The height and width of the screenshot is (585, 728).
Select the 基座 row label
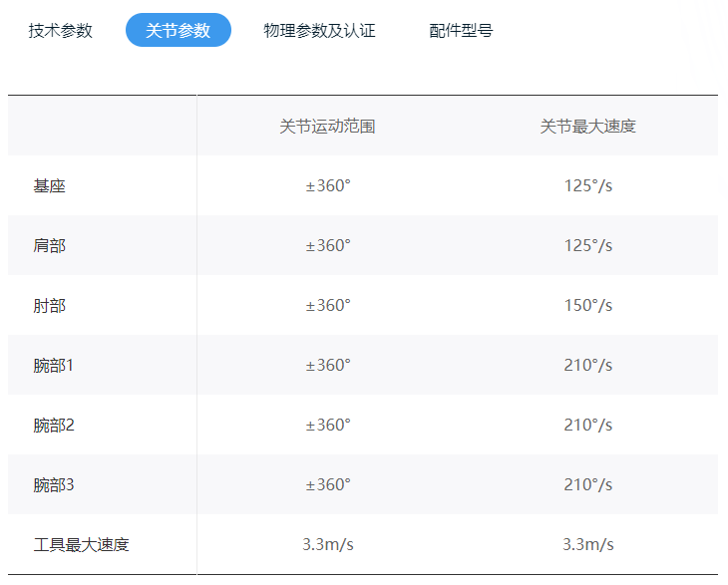(x=49, y=186)
